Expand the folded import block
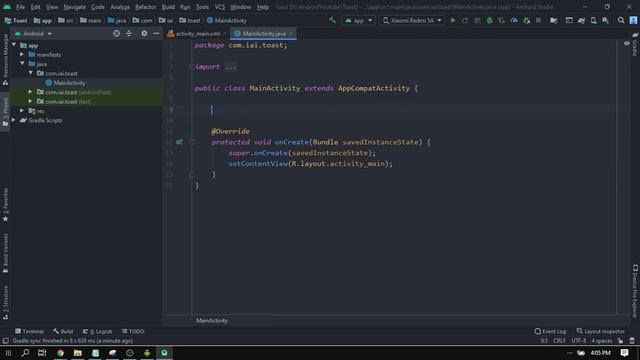Image resolution: width=640 pixels, height=360 pixels. coord(191,67)
